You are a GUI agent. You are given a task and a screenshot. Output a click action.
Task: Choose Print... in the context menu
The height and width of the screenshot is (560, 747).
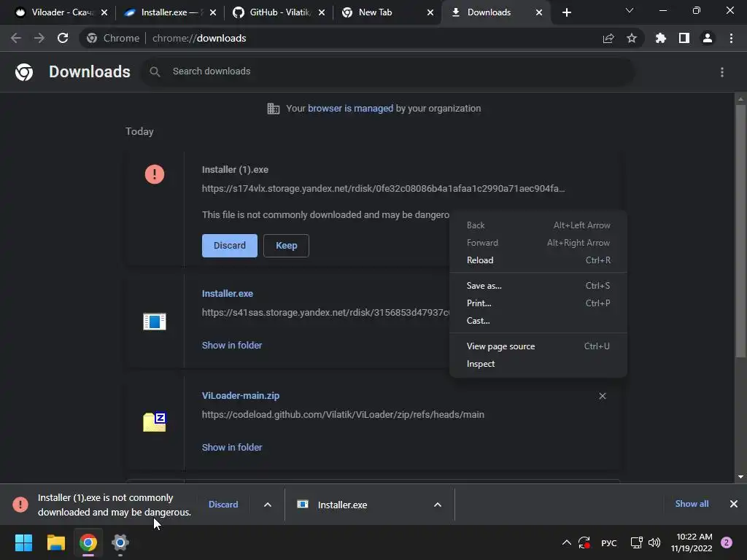click(538, 303)
